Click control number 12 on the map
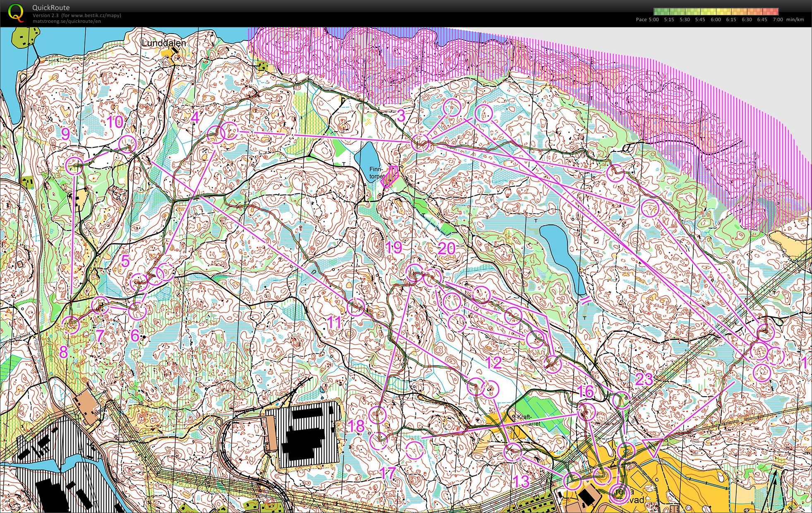This screenshot has height=513, width=812. (494, 363)
